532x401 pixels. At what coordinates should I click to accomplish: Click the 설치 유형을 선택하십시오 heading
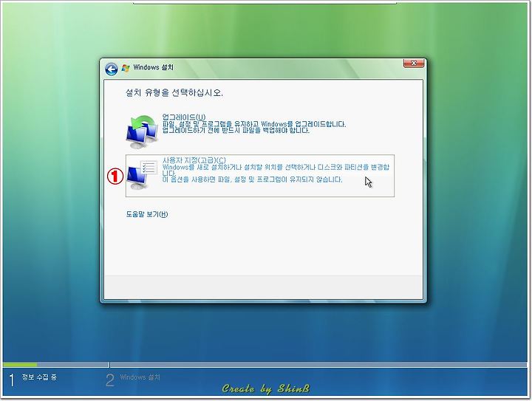pos(174,92)
